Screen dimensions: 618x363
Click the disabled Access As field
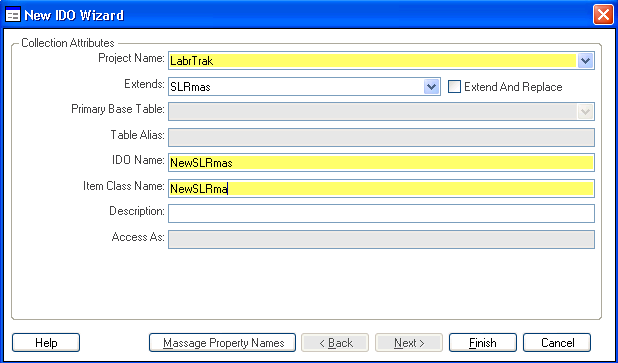click(x=381, y=240)
